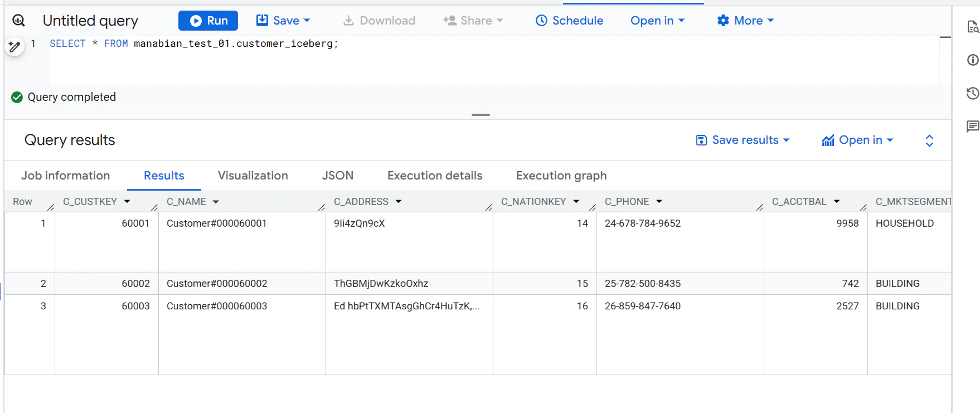The width and height of the screenshot is (980, 413).
Task: Open the info icon in right sidebar
Action: pos(973,60)
